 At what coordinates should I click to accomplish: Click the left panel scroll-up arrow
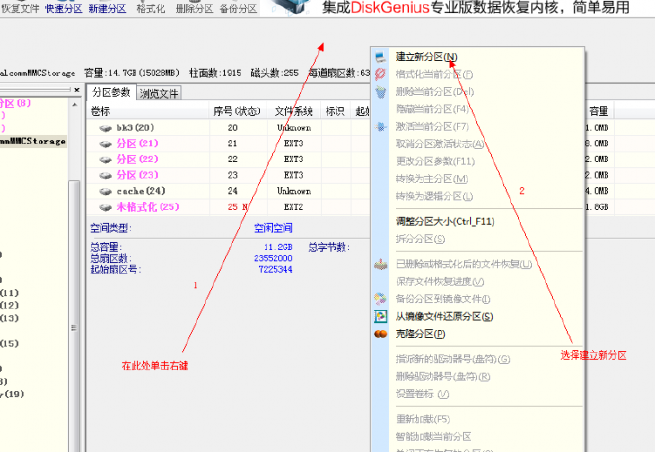(x=74, y=104)
